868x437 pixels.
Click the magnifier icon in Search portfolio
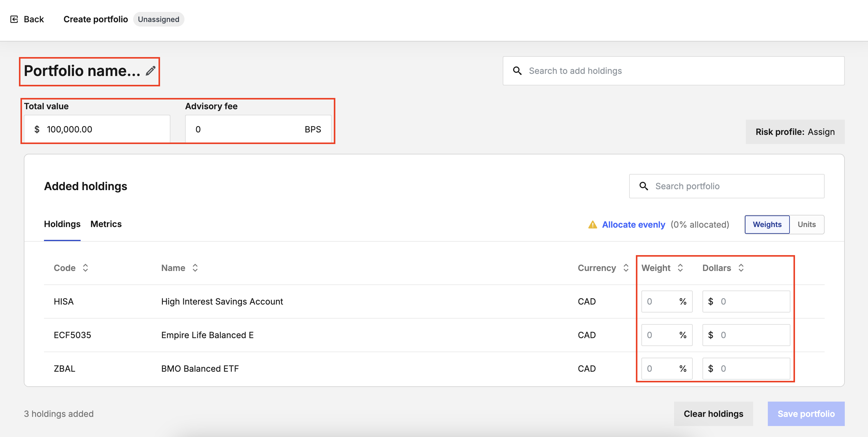tap(644, 186)
